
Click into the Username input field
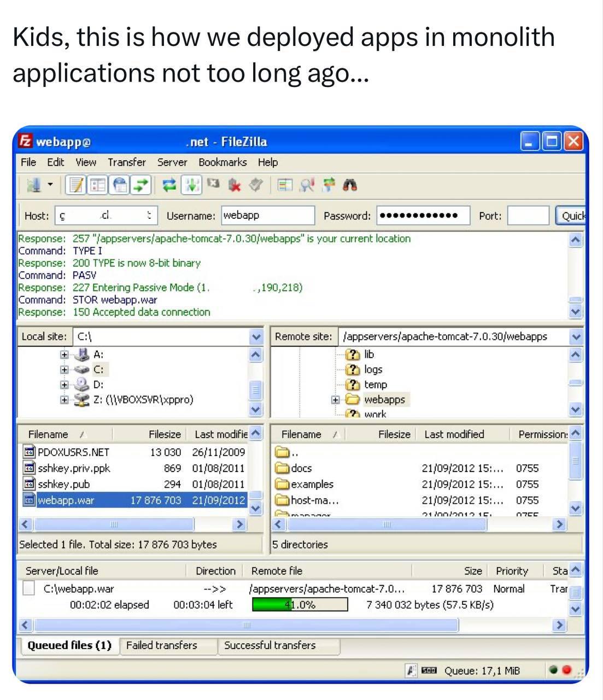point(268,215)
